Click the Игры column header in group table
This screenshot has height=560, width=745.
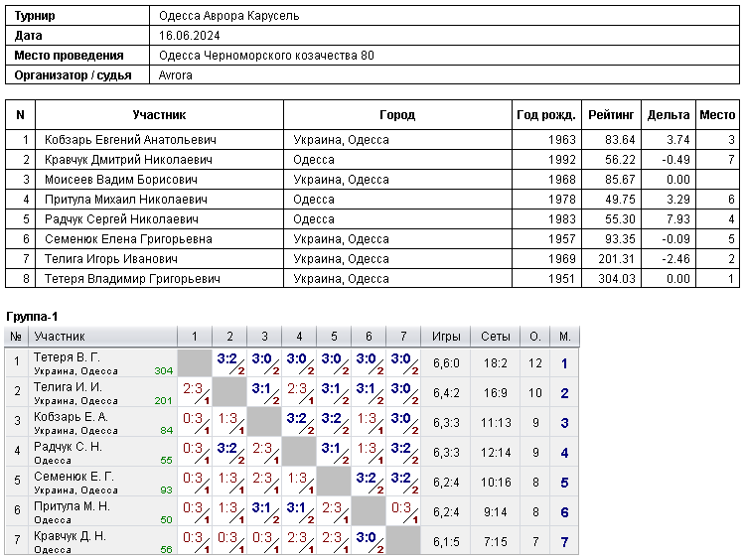click(446, 337)
